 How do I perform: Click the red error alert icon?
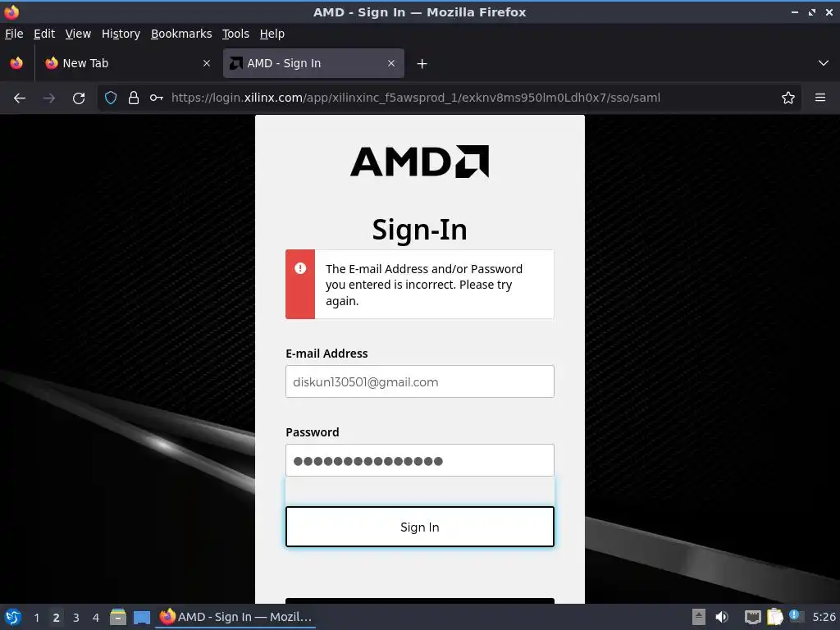coord(300,268)
